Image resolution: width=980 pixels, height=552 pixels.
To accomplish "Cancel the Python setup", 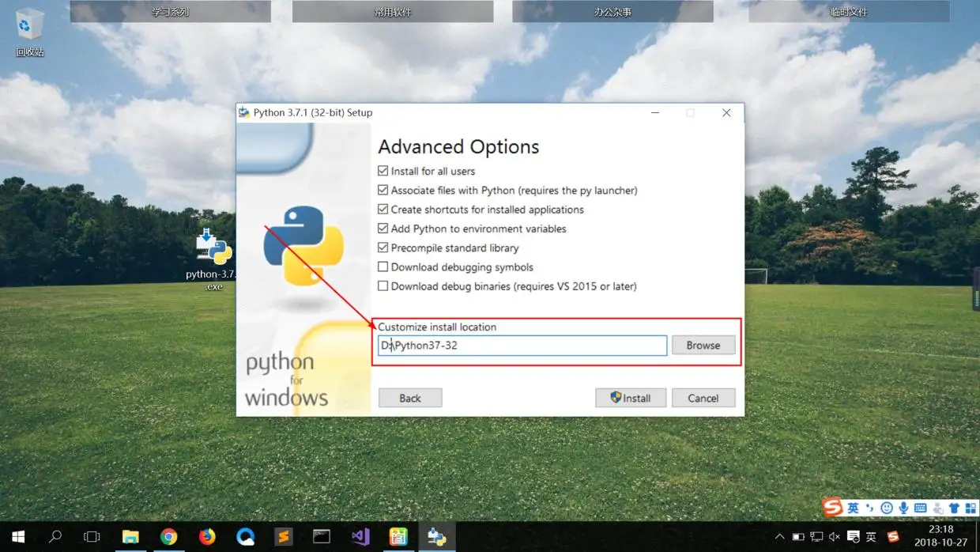I will 703,398.
